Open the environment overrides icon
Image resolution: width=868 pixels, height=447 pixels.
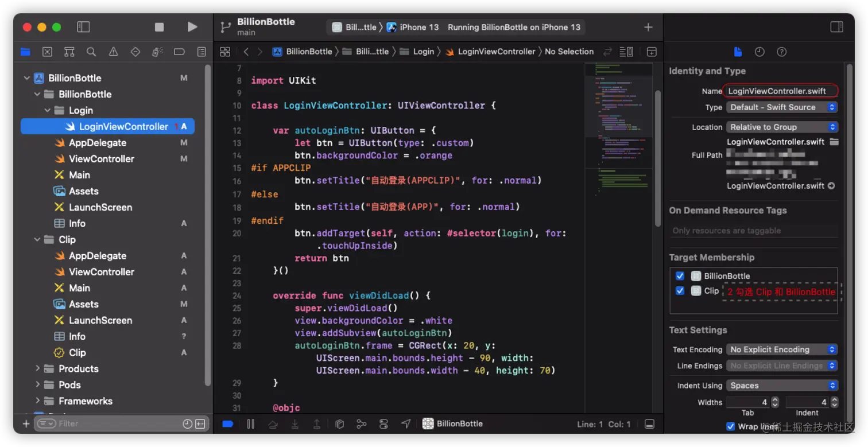[x=383, y=424]
